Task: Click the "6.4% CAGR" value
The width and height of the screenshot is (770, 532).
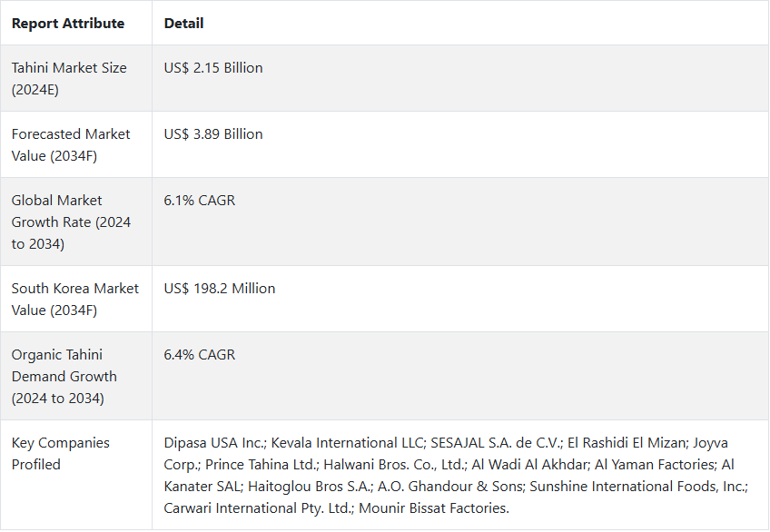Action: [200, 355]
